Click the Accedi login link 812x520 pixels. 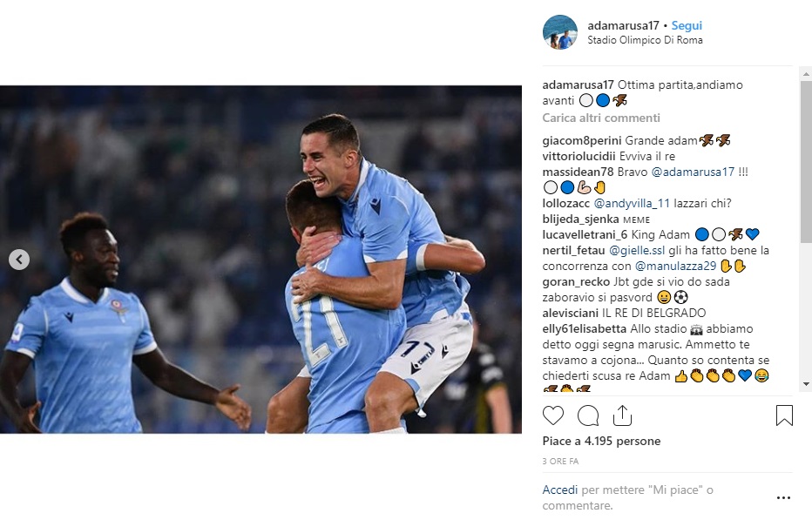[x=559, y=490]
